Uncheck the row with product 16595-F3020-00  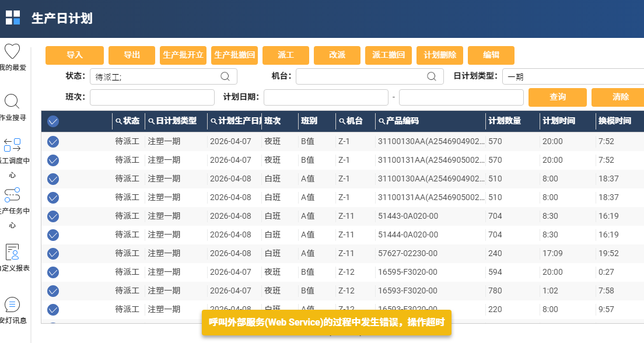click(53, 272)
